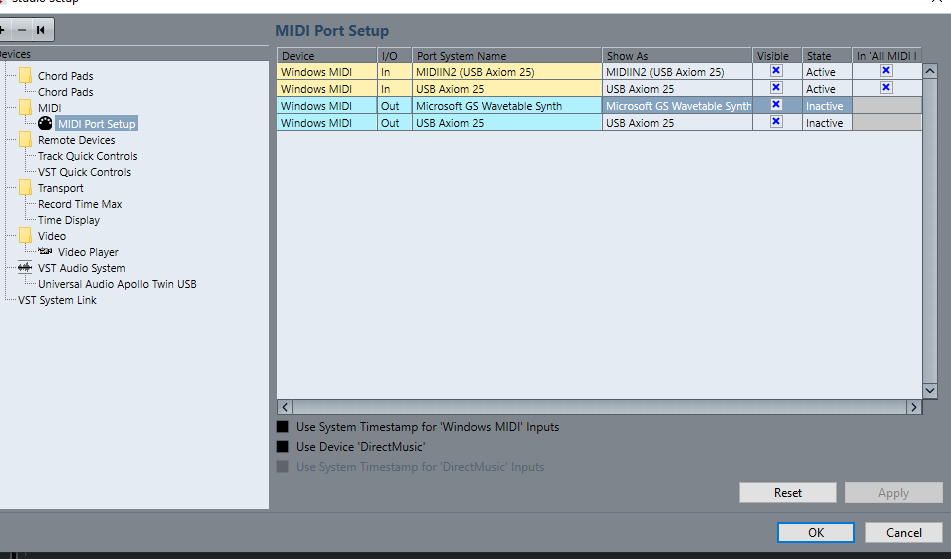This screenshot has height=559, width=951.
Task: Click the Device column header
Action: (x=327, y=56)
